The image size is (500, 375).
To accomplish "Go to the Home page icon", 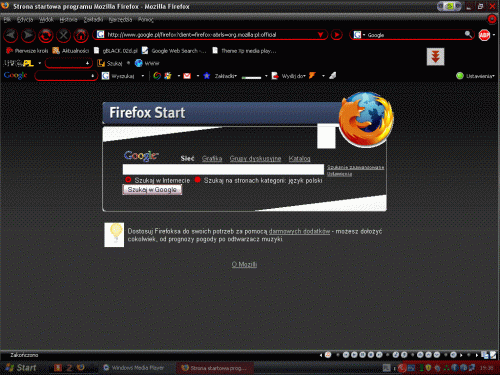I will pos(81,35).
